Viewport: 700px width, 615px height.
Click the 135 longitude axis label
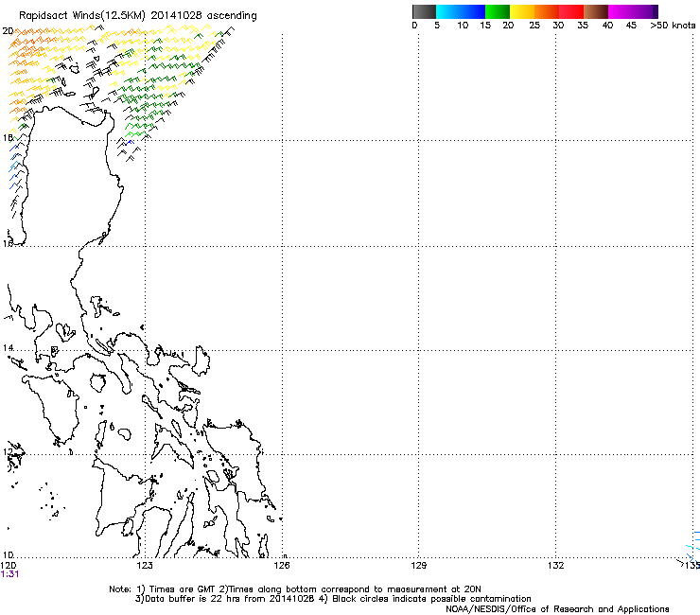pos(692,566)
